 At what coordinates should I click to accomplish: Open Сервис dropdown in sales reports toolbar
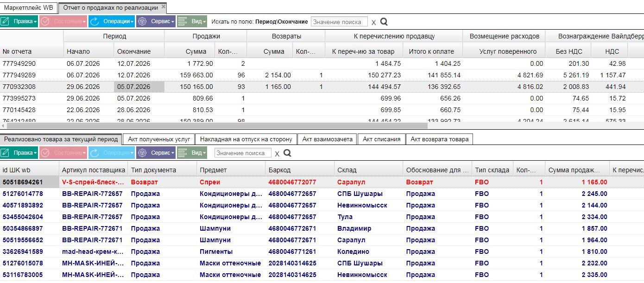click(x=156, y=21)
